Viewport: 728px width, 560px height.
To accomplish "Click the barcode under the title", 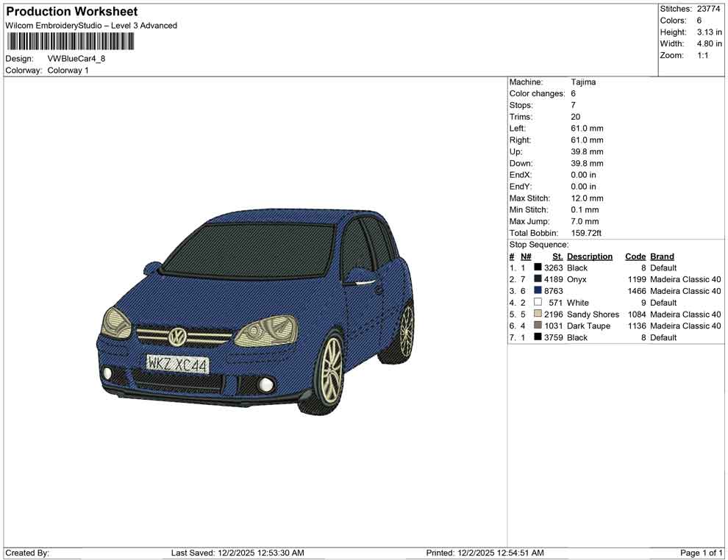I will pos(70,42).
